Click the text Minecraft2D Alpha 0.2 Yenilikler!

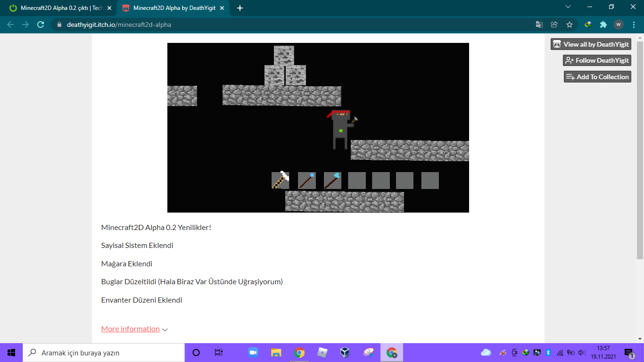click(x=156, y=228)
